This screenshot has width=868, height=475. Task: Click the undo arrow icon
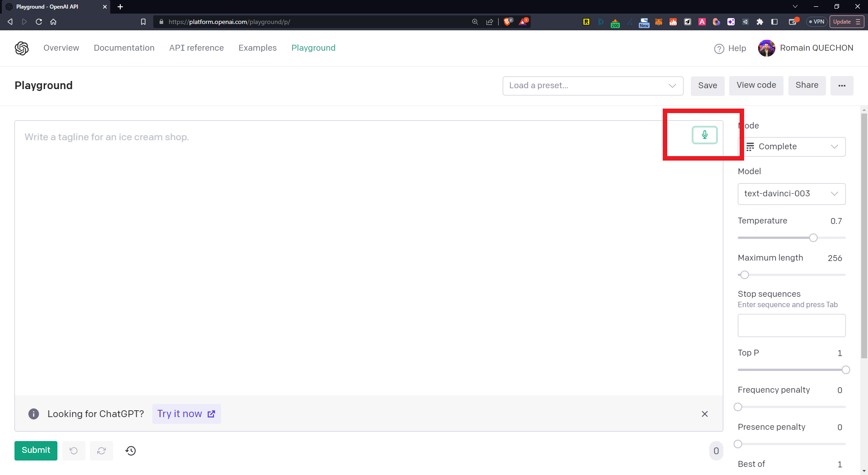(74, 451)
